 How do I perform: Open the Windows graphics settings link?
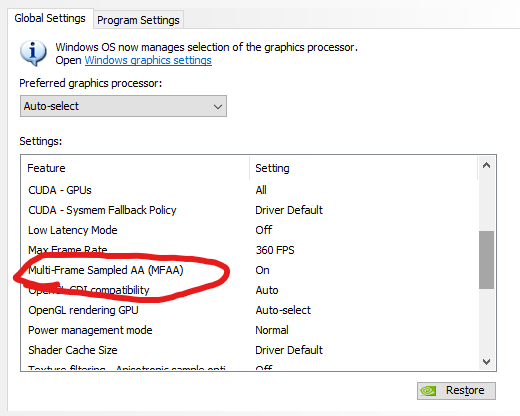coord(148,60)
